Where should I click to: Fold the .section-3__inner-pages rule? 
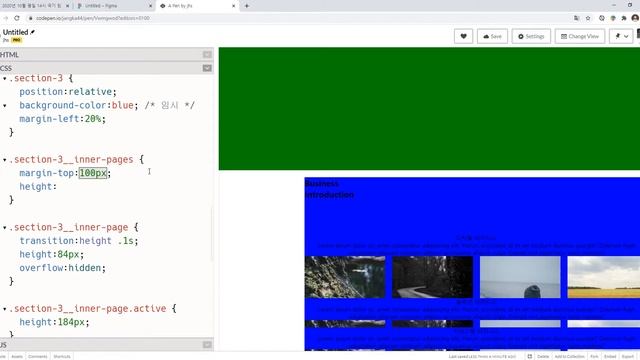coord(4,160)
